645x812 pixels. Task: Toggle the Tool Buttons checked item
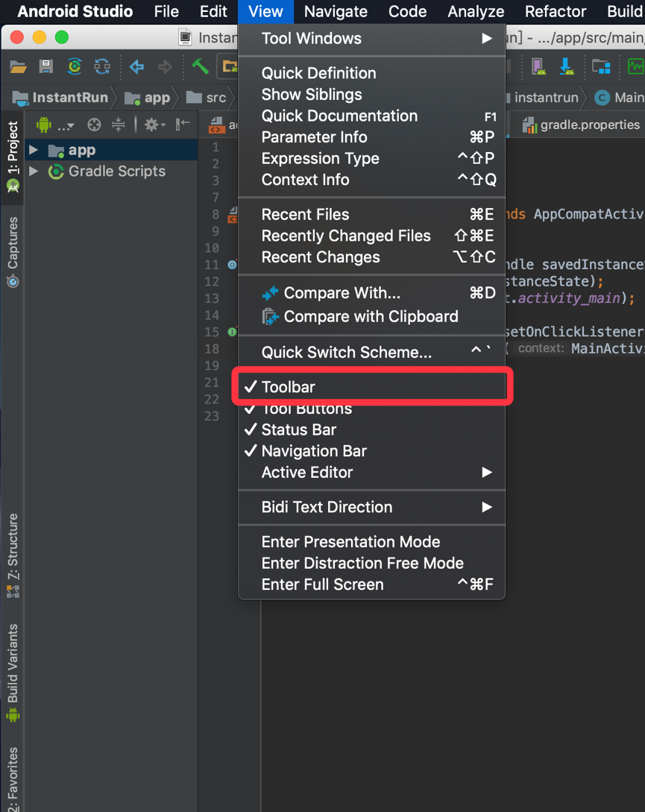point(371,409)
